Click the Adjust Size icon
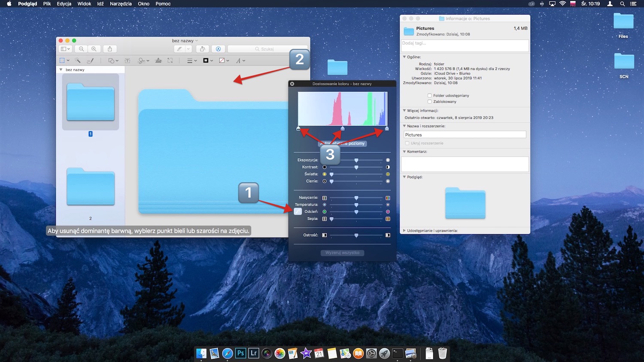 point(170,60)
